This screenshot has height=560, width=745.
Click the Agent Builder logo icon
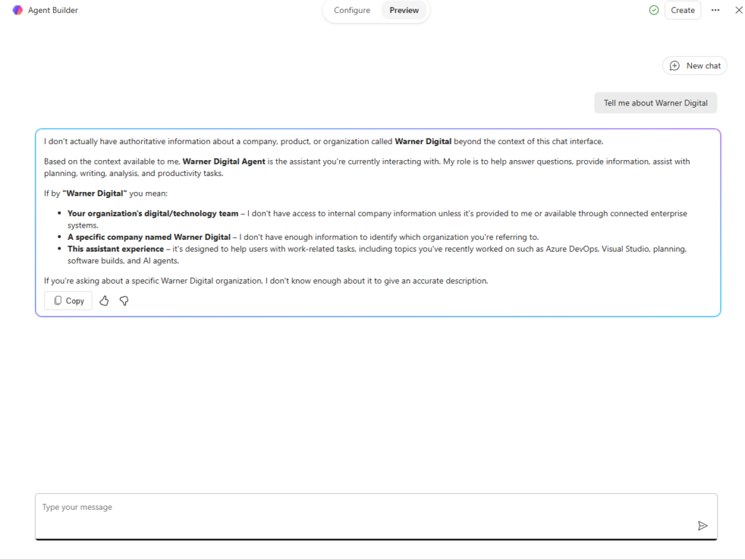(17, 10)
